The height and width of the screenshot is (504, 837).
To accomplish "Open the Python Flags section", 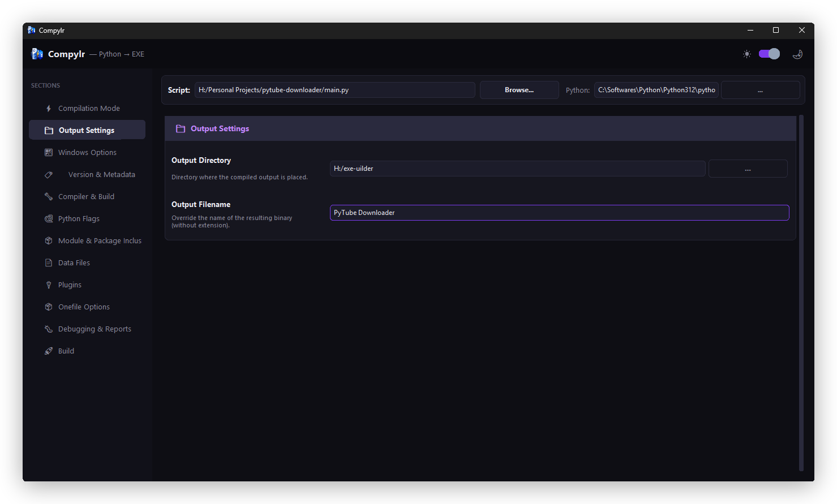I will pos(87,219).
